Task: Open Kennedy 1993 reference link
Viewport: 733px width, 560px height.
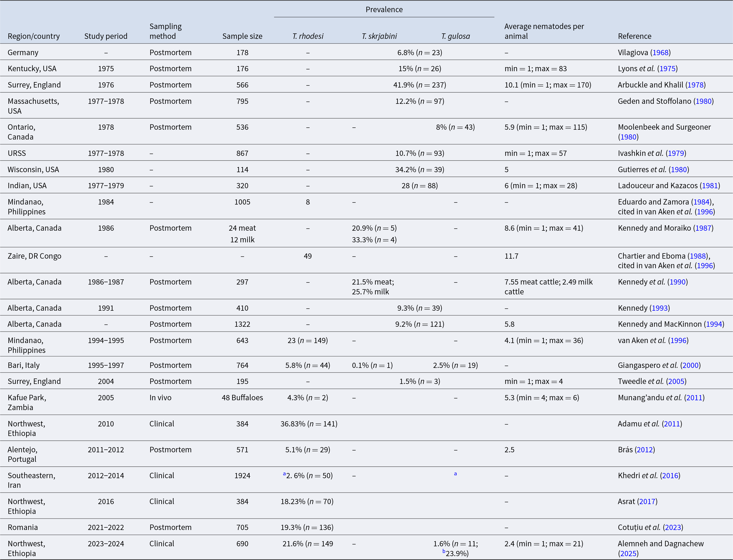Action: (x=660, y=308)
